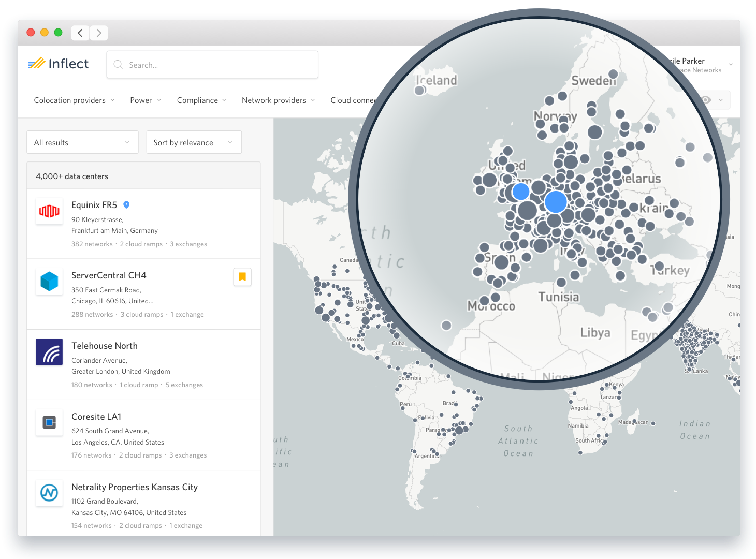
Task: Go back with the browser back arrow
Action: pos(80,33)
